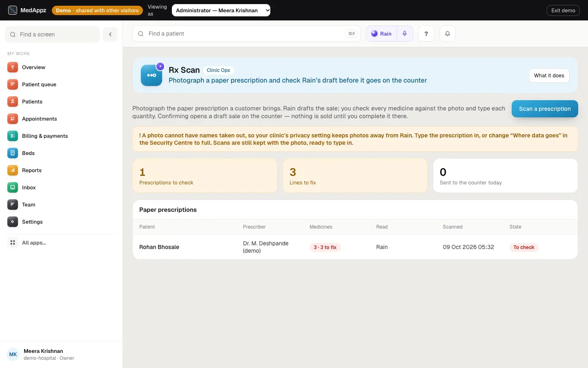The width and height of the screenshot is (588, 368).
Task: Open the Inbox icon
Action: click(13, 188)
